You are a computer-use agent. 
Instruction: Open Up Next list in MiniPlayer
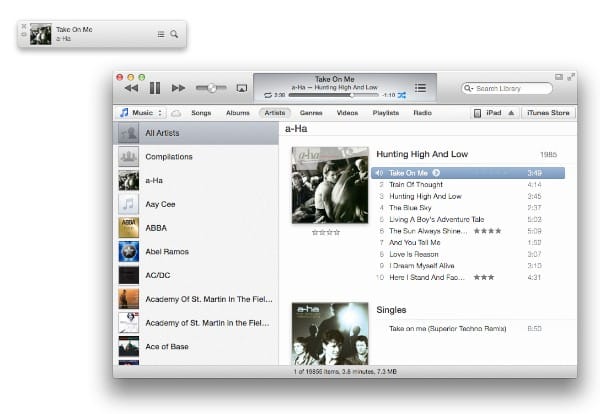(x=161, y=34)
